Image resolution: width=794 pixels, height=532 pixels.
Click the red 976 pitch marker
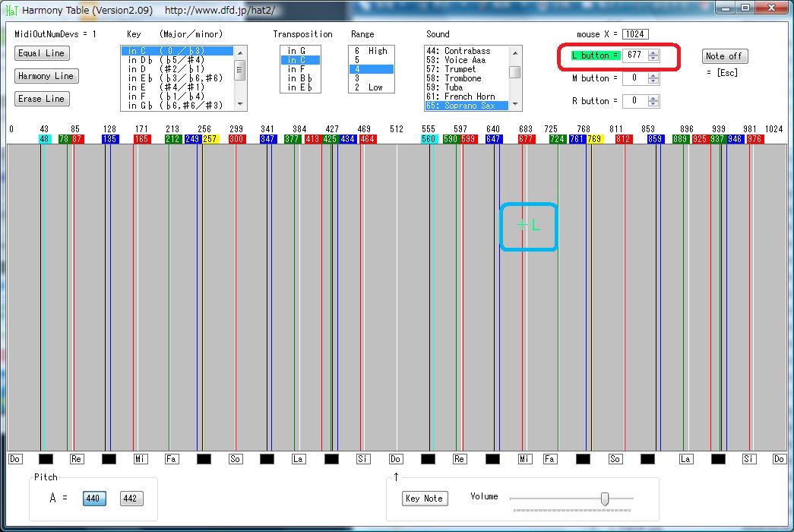coord(754,139)
